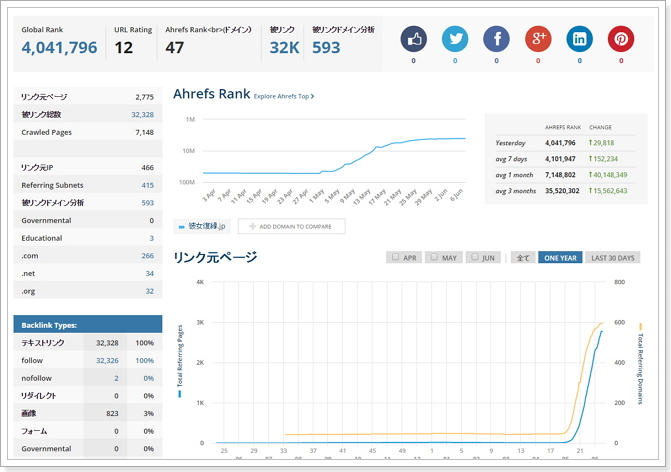
Task: Click the リダイレクト row label
Action: [x=39, y=396]
